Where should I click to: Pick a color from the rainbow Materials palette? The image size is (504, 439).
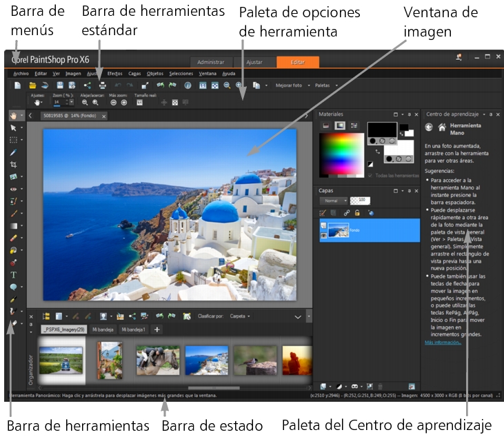click(341, 151)
